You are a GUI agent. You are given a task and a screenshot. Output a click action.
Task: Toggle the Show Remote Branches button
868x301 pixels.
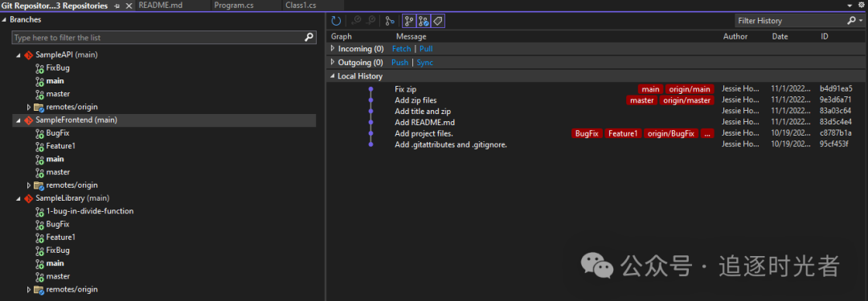(424, 21)
